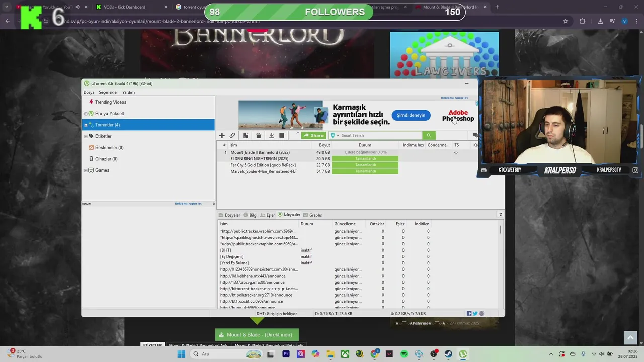The image size is (644, 362).
Task: Start the torrent download arrow icon
Action: (x=271, y=135)
